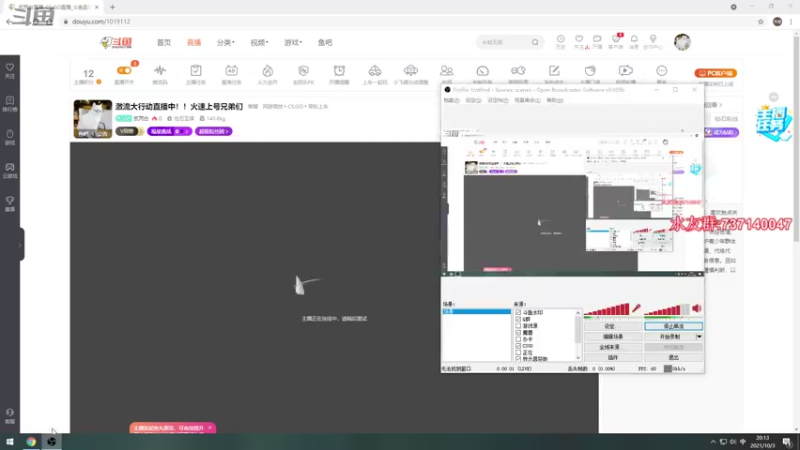Click sources list scroll-up arrow

coord(578,312)
